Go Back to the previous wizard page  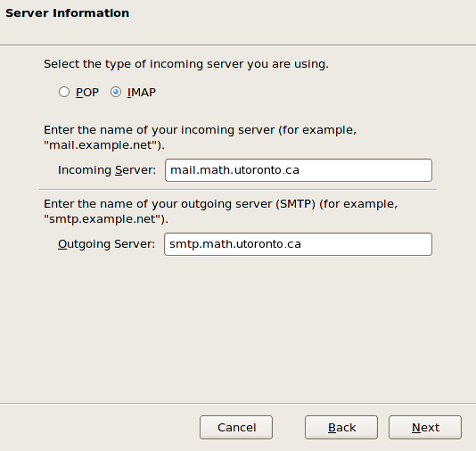click(341, 427)
